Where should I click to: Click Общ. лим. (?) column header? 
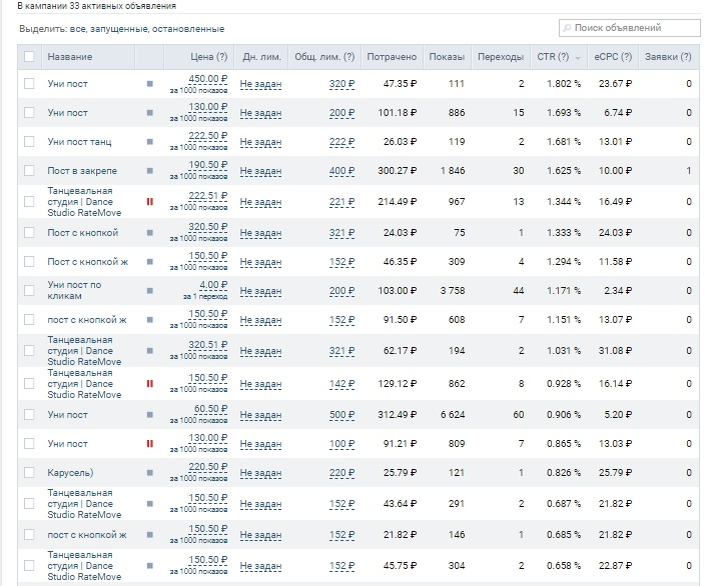[325, 57]
